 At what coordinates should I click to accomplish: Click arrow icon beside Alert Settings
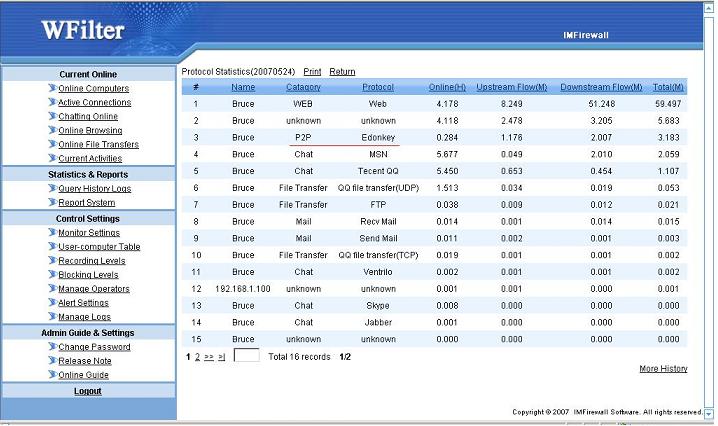click(x=53, y=302)
